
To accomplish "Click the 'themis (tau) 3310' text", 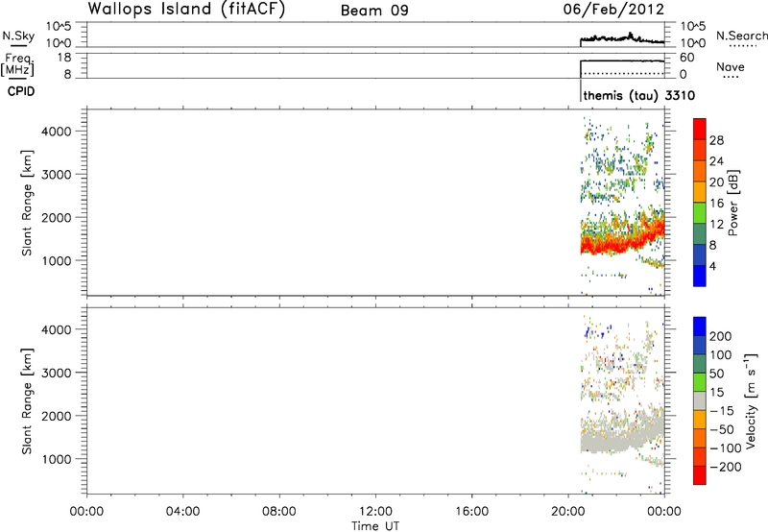I will (x=639, y=95).
